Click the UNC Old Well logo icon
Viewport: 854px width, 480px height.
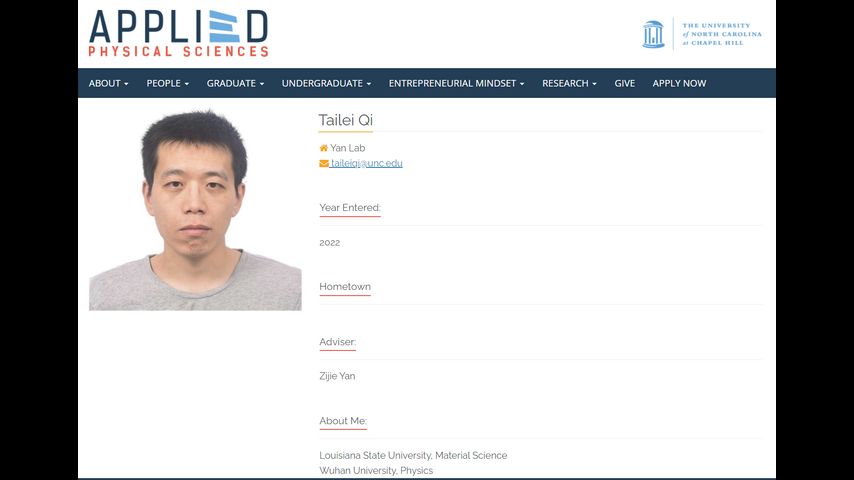point(653,34)
